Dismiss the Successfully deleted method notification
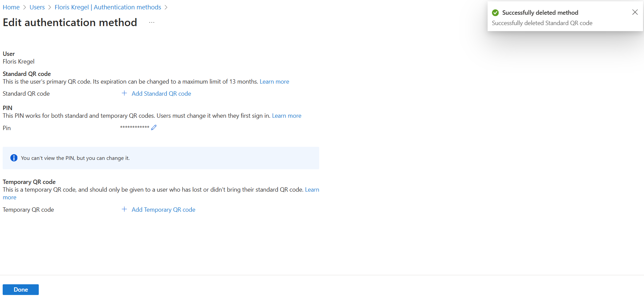644x298 pixels. 635,12
